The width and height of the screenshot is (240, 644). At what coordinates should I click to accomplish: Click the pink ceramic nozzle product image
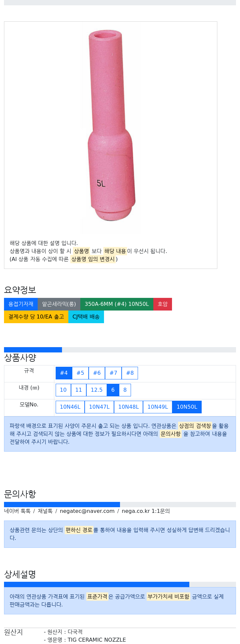(111, 127)
